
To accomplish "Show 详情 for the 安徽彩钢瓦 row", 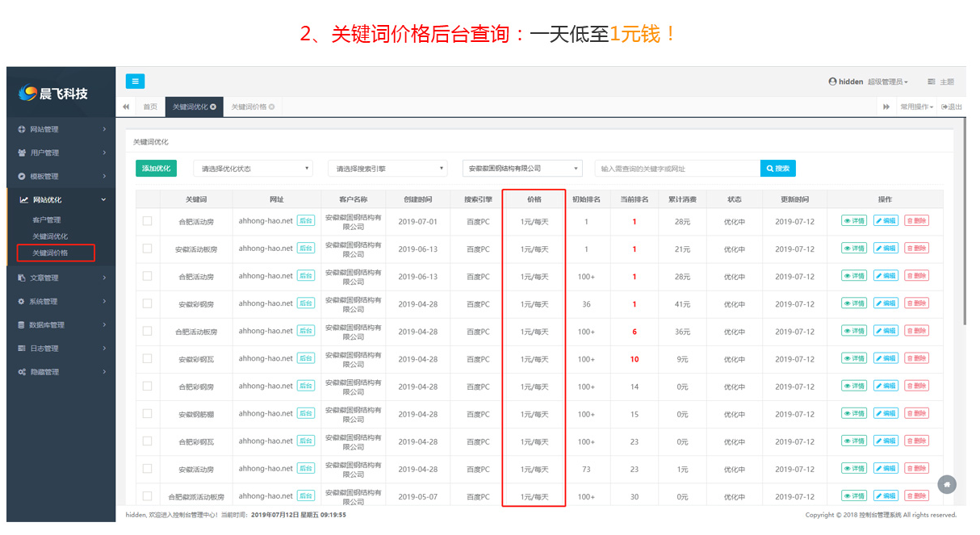I will click(x=854, y=358).
